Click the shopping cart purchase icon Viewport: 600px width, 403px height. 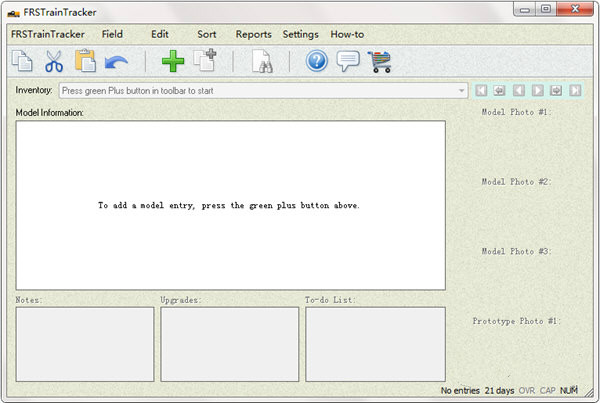[380, 62]
